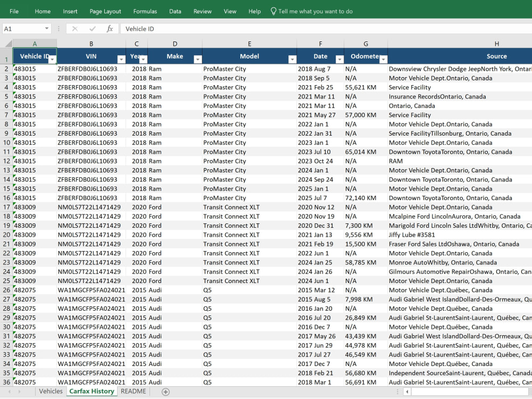This screenshot has width=532, height=399.
Task: Select column E header
Action: tap(250, 44)
